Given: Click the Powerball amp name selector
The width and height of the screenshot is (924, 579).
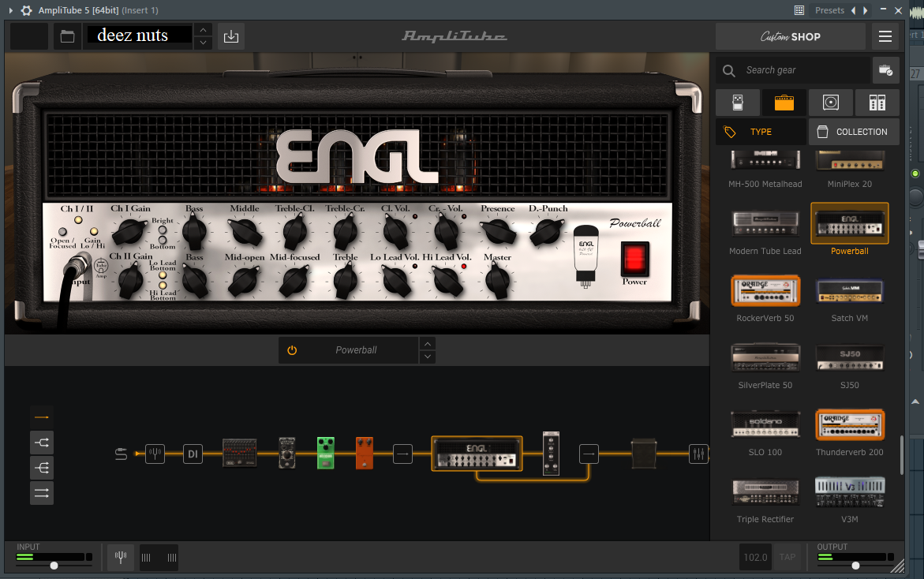Looking at the screenshot, I should tap(356, 350).
